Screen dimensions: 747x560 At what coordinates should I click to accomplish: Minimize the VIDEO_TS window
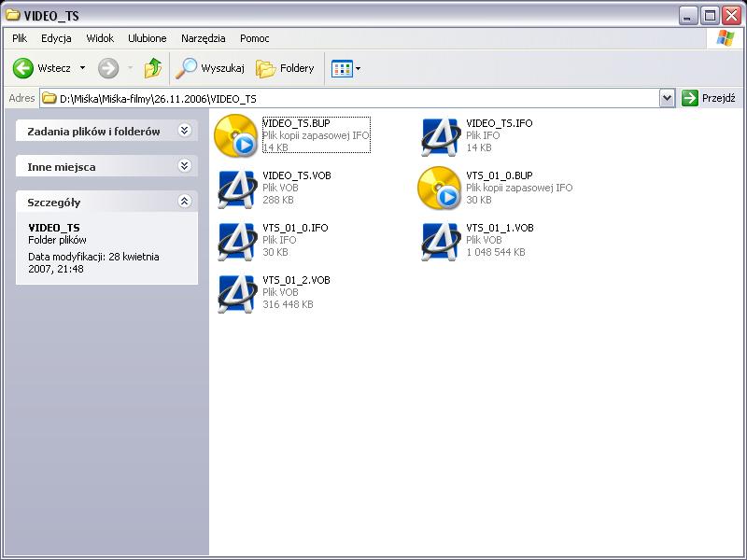tap(687, 16)
